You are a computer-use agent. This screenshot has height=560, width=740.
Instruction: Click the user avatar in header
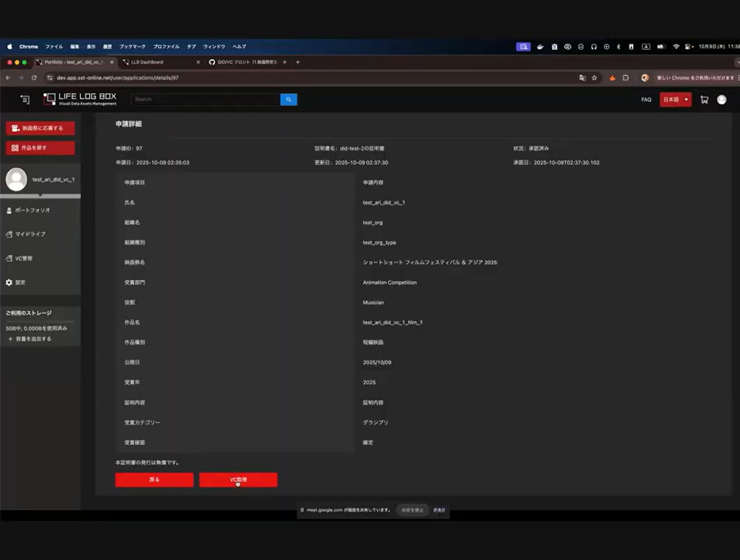(x=721, y=100)
